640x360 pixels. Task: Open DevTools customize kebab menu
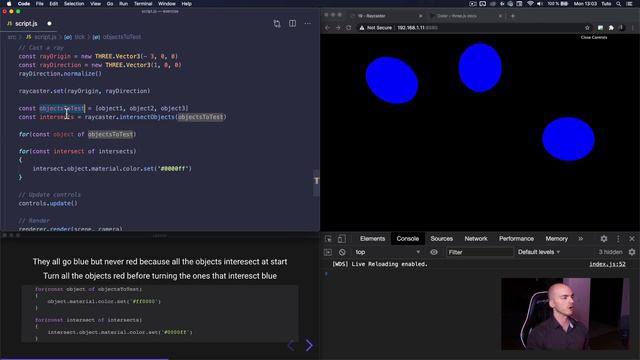[x=618, y=239]
